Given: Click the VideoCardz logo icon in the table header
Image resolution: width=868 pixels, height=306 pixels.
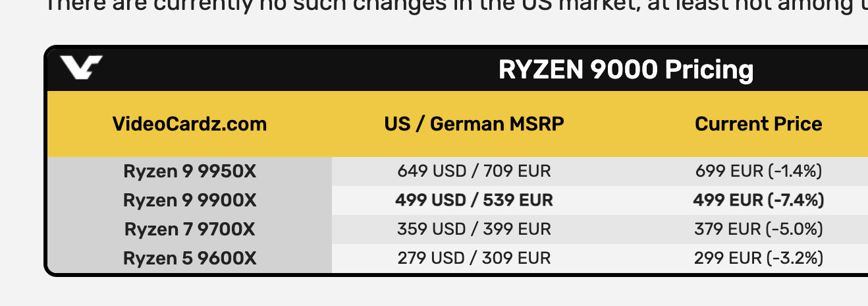Looking at the screenshot, I should click(82, 67).
